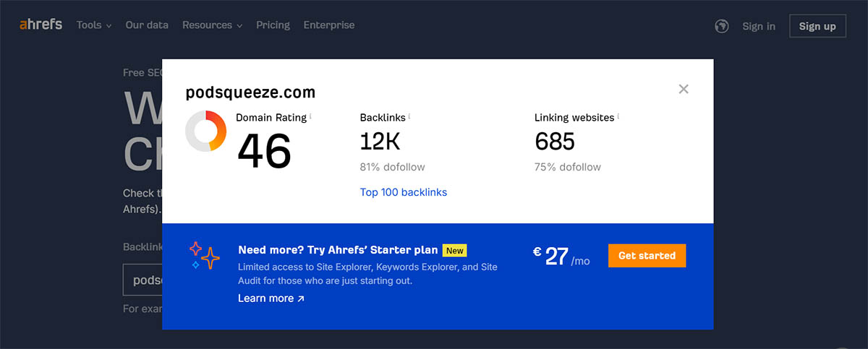Image resolution: width=868 pixels, height=349 pixels.
Task: Open the language globe selector
Action: tap(720, 26)
